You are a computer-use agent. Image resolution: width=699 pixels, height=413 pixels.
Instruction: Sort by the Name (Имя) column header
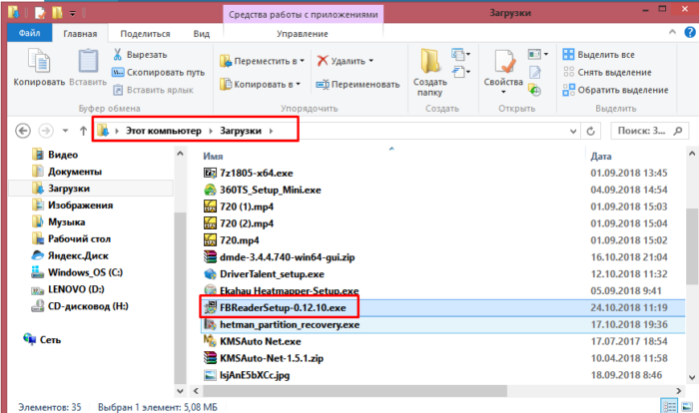point(213,156)
